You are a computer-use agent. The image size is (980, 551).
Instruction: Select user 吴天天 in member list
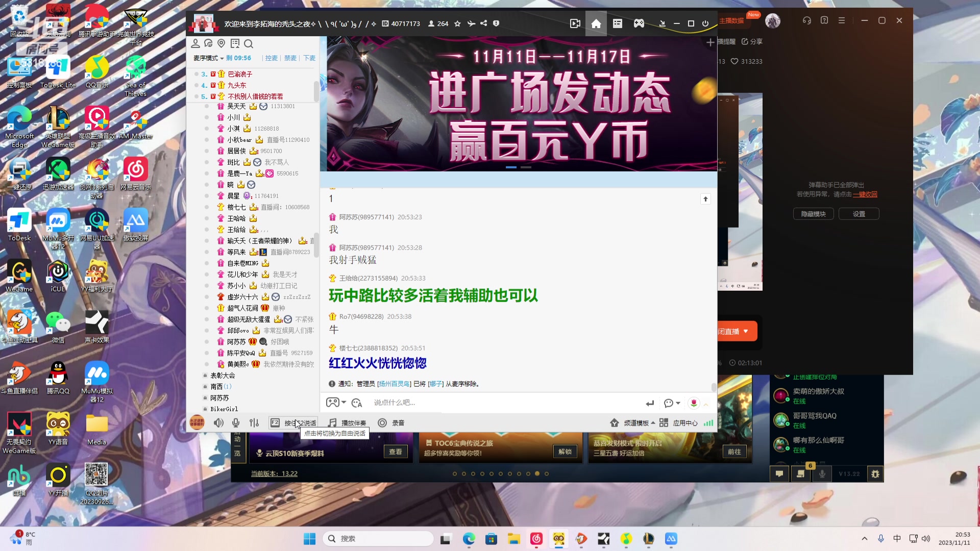coord(236,106)
